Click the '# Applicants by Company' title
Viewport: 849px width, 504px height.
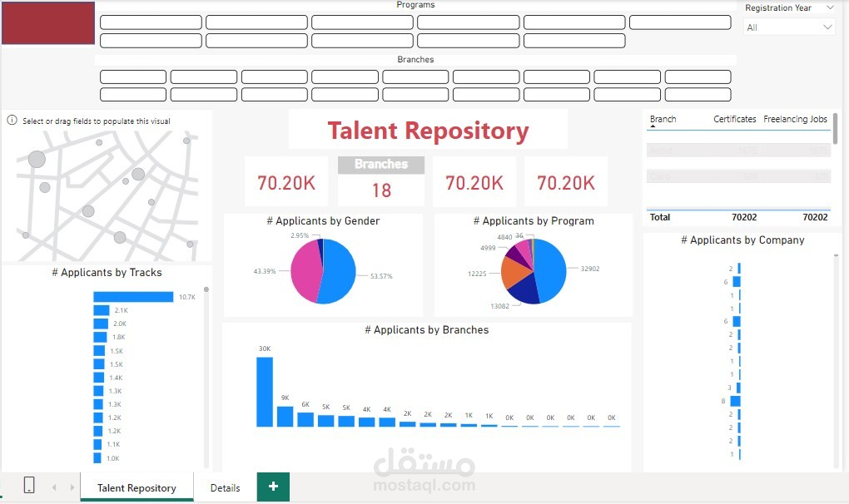742,240
